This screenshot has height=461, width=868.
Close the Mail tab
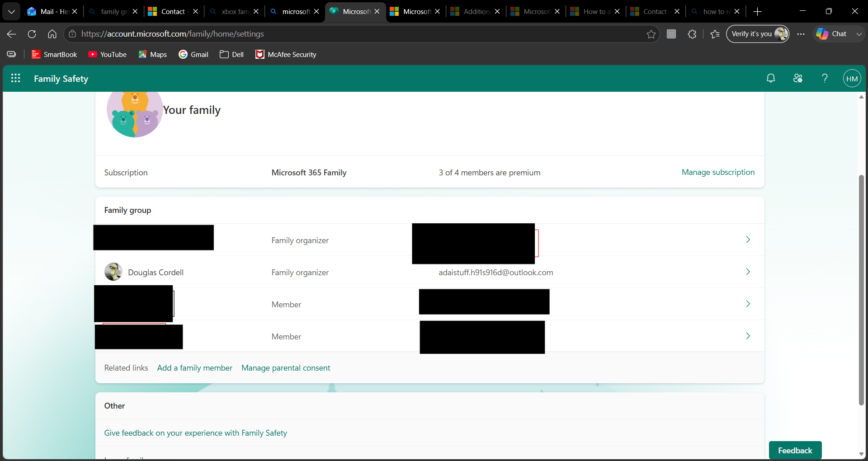(75, 11)
